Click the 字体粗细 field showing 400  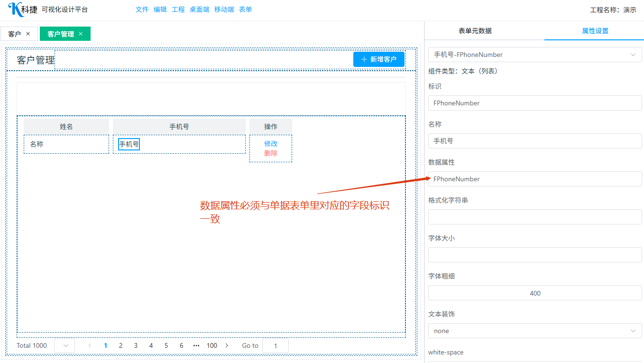534,293
